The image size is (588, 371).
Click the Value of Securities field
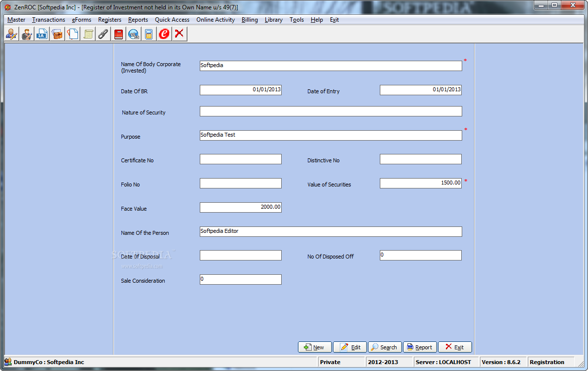421,184
